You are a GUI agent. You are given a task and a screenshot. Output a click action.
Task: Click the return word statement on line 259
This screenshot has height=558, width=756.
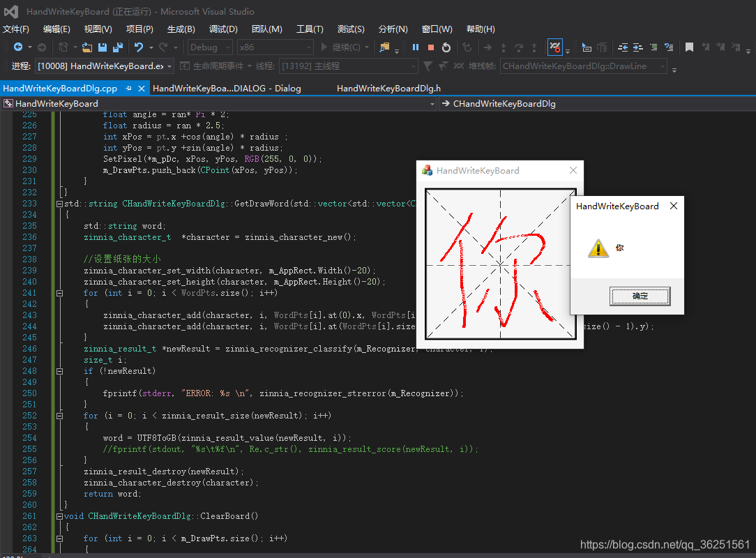pos(112,494)
